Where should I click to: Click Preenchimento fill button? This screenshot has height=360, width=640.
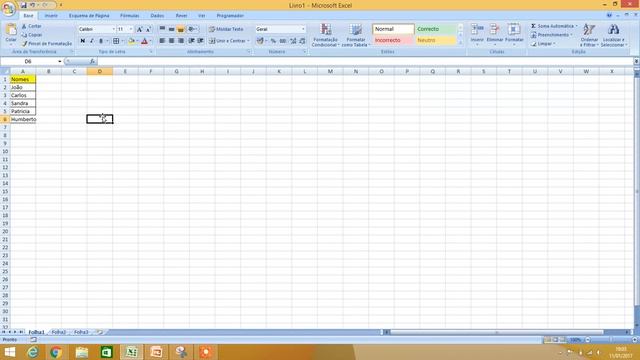coord(551,35)
